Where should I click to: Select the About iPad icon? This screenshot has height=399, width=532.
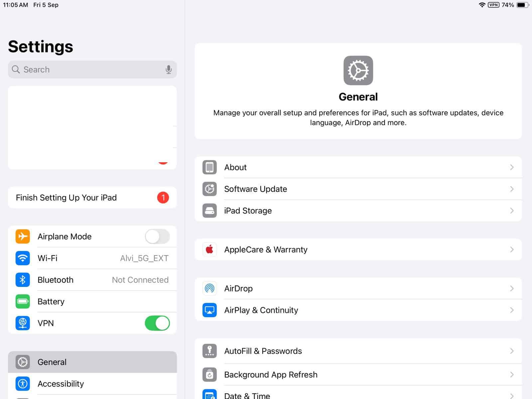tap(209, 167)
